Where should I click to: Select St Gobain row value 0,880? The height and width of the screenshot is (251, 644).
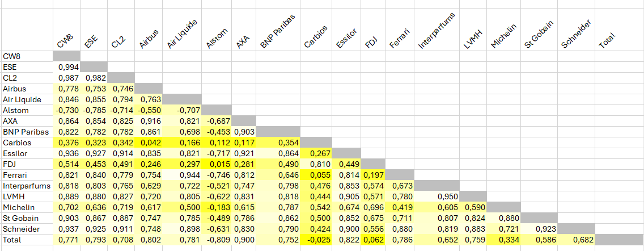click(x=505, y=217)
